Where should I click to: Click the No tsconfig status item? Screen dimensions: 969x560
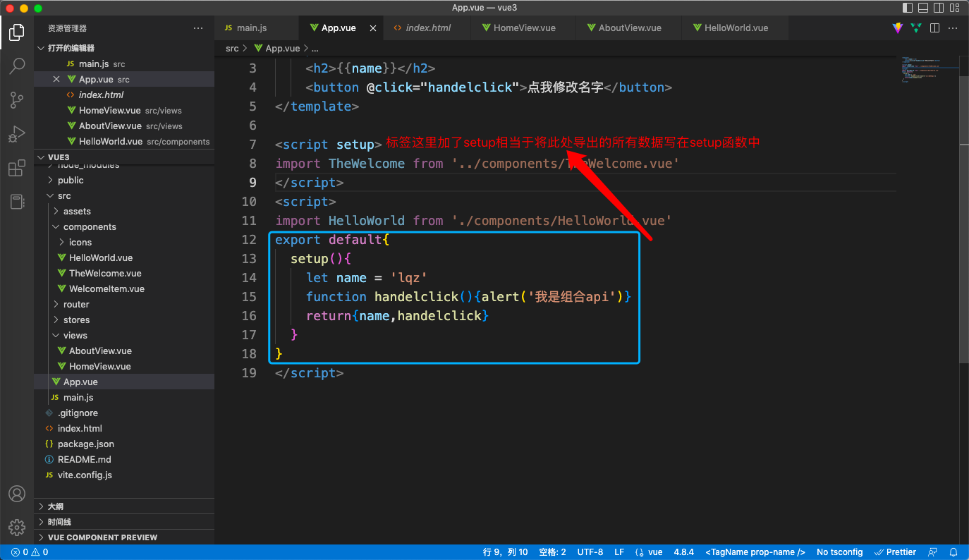point(840,552)
